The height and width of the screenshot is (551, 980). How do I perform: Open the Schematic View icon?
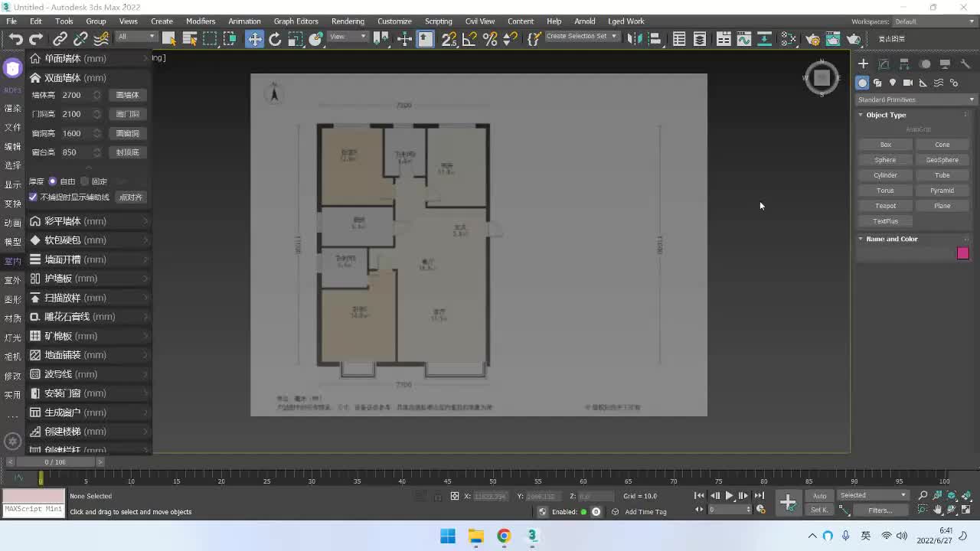coord(764,39)
